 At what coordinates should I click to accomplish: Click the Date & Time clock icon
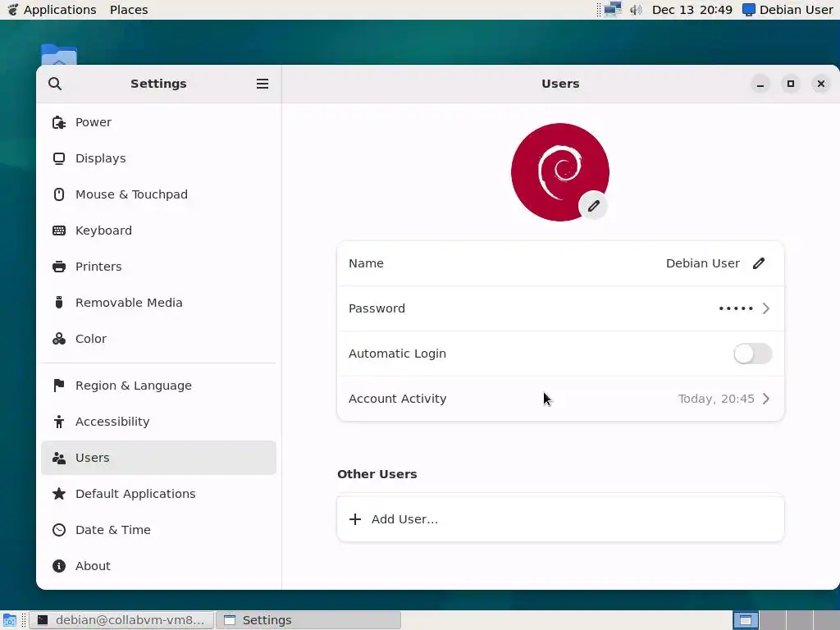click(x=59, y=530)
